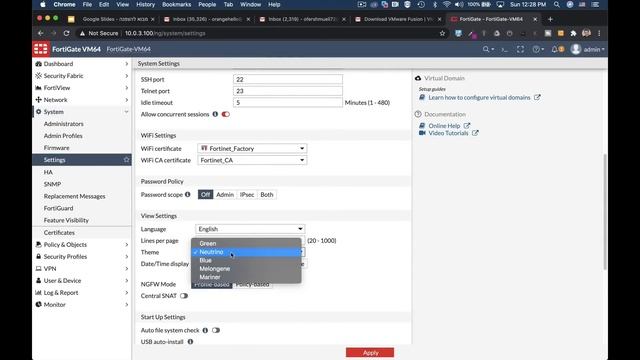Viewport: 640px width, 360px height.
Task: Bookmark this page with the star icon
Action: [442, 33]
